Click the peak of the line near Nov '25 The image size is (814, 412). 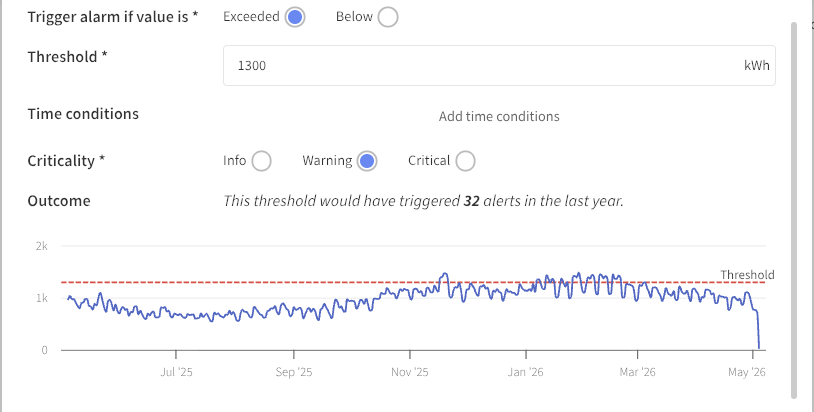click(444, 274)
